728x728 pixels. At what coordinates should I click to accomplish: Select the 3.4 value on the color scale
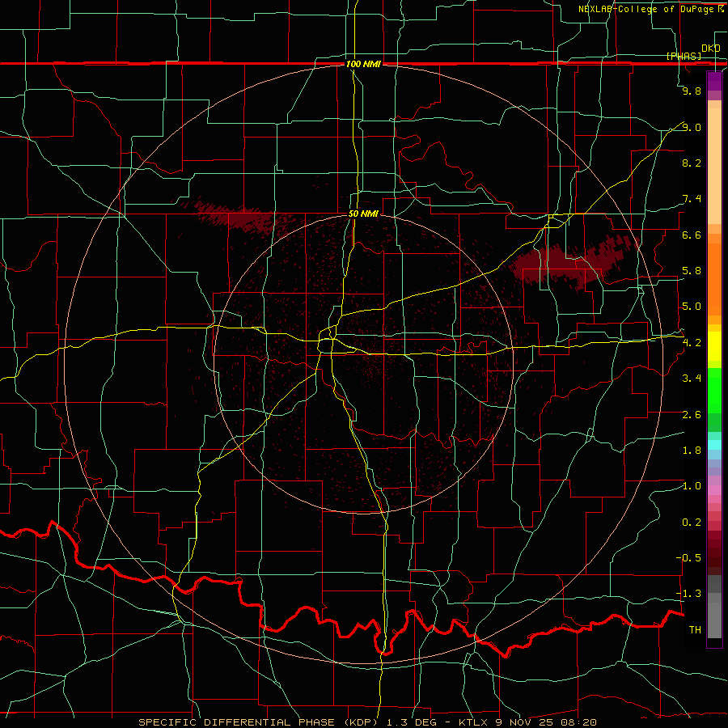point(692,379)
